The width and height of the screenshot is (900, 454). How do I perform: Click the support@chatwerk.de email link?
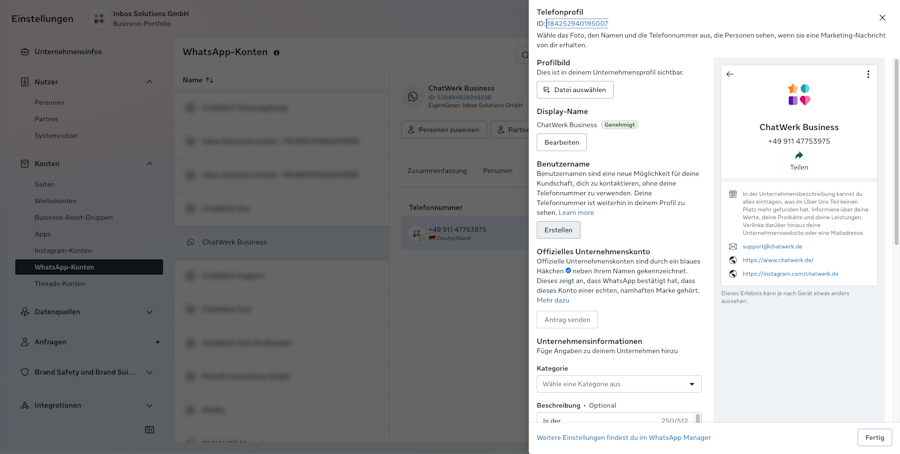click(x=772, y=246)
